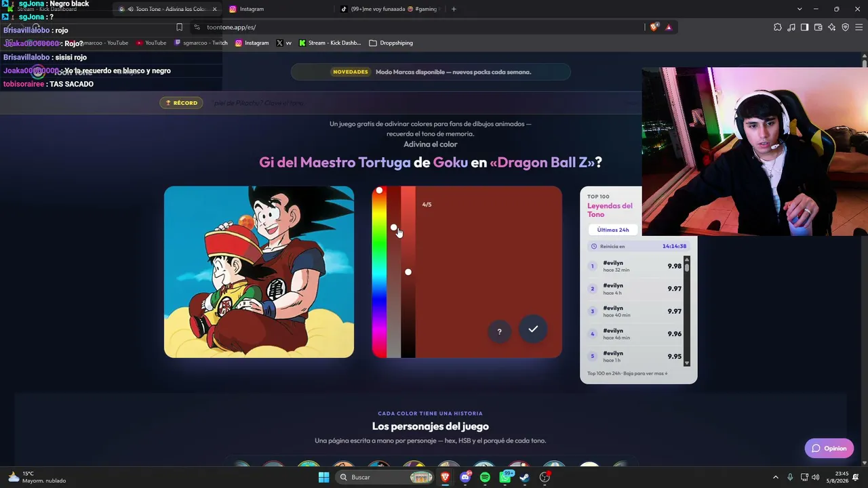The width and height of the screenshot is (868, 488).
Task: Open the Leo AI sparkle icon
Action: 832,27
